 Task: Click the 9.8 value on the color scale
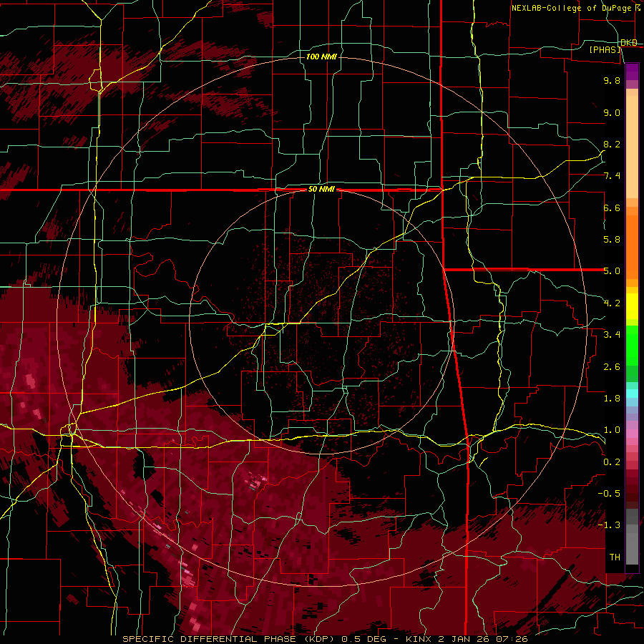pos(612,80)
